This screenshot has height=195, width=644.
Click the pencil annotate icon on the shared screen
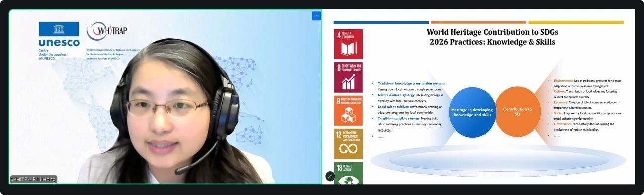(330, 176)
